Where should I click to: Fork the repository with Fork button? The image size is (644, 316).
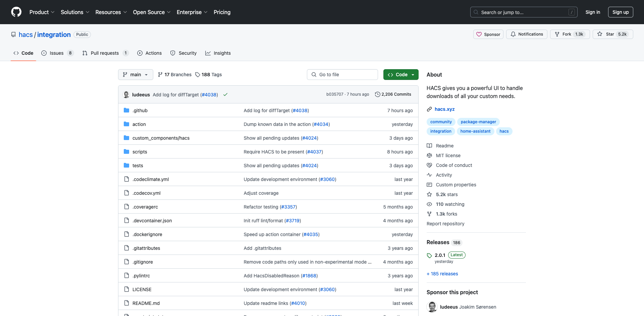(570, 34)
